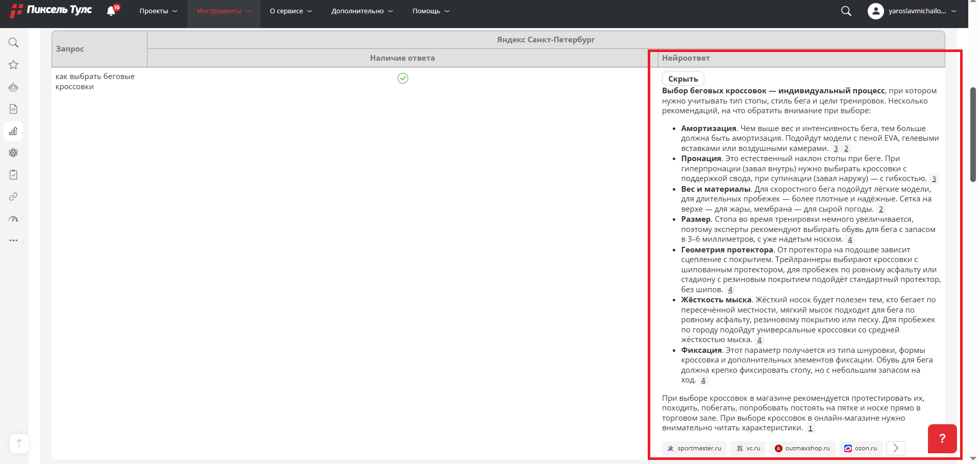
Task: Open the Дополнительно menu
Action: click(x=362, y=11)
